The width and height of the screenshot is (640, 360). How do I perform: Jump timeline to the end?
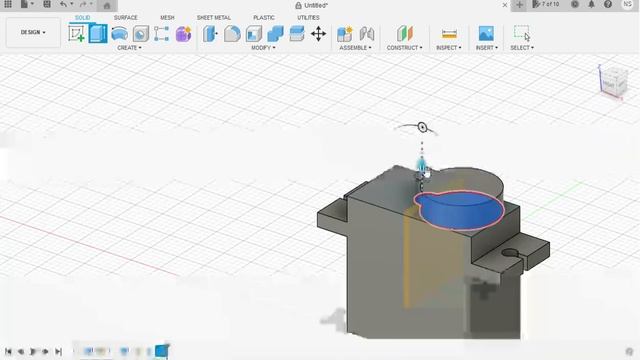(58, 351)
